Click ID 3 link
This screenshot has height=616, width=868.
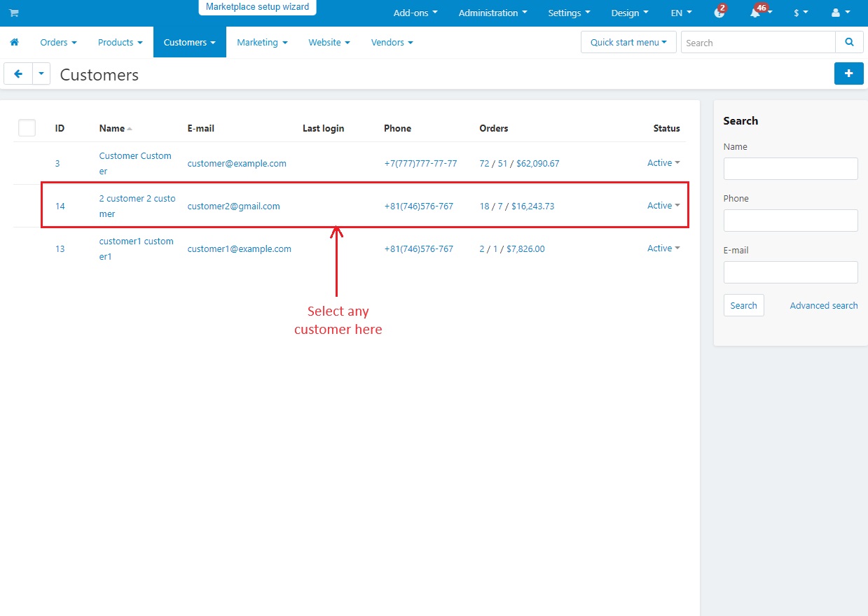[57, 163]
